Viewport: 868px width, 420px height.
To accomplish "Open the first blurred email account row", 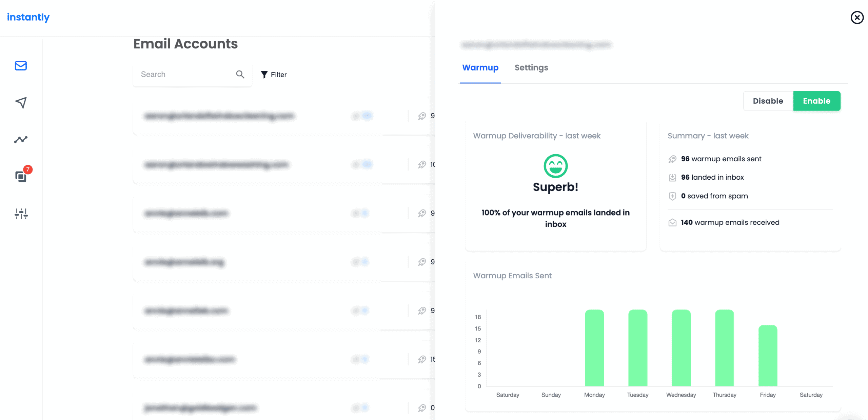I will [284, 116].
